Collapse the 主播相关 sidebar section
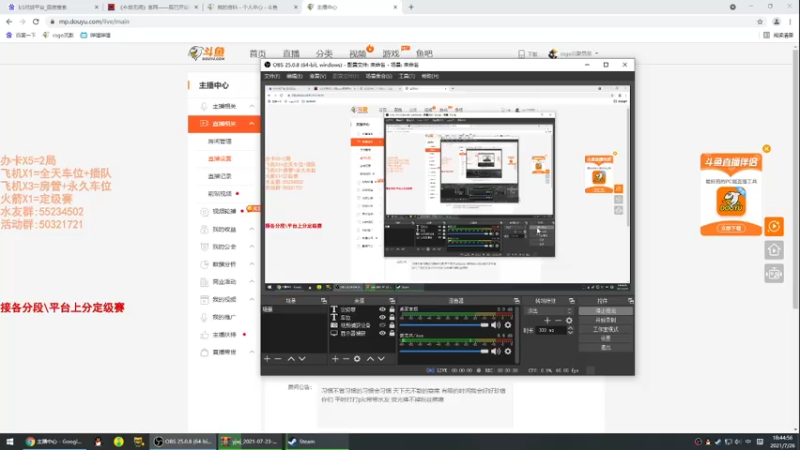Image resolution: width=800 pixels, height=450 pixels. (x=252, y=106)
